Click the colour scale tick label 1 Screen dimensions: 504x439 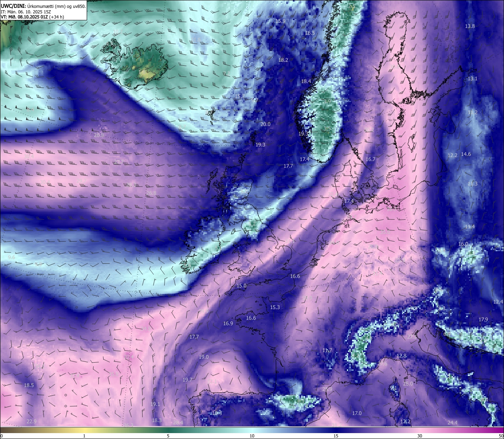click(84, 436)
